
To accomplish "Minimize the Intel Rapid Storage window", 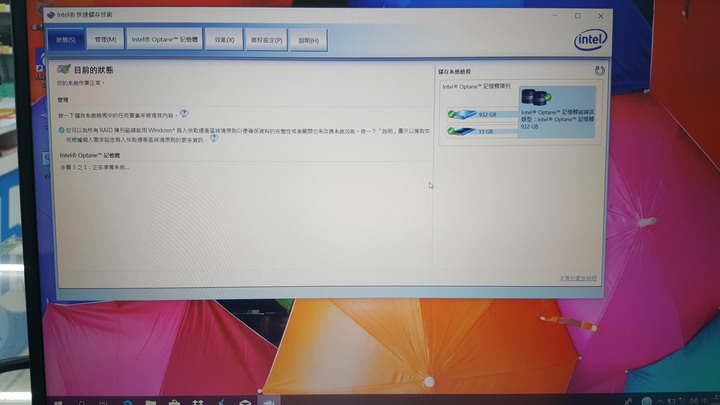I will point(555,16).
